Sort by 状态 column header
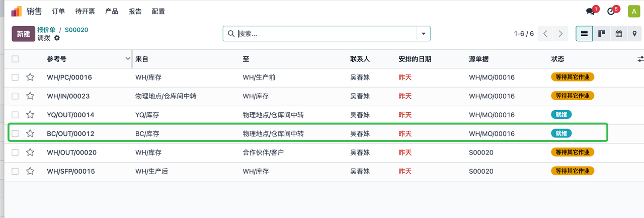Screen dimensions: 644x218 click(x=558, y=59)
